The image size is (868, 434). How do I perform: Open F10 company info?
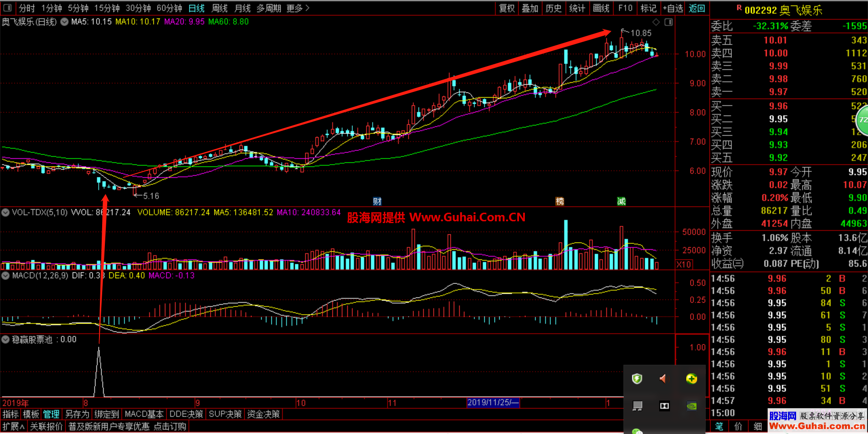625,8
